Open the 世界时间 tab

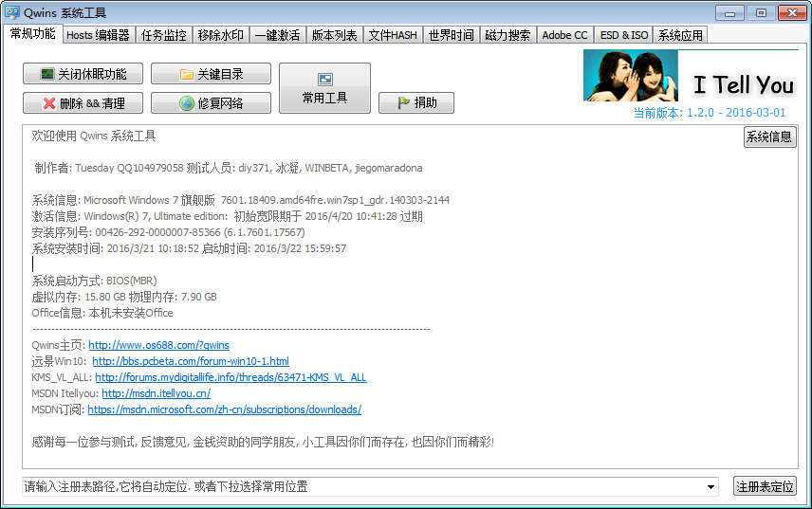[451, 35]
